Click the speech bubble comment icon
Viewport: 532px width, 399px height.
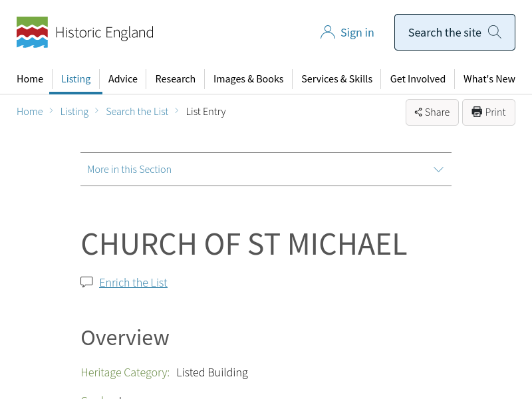pos(86,282)
